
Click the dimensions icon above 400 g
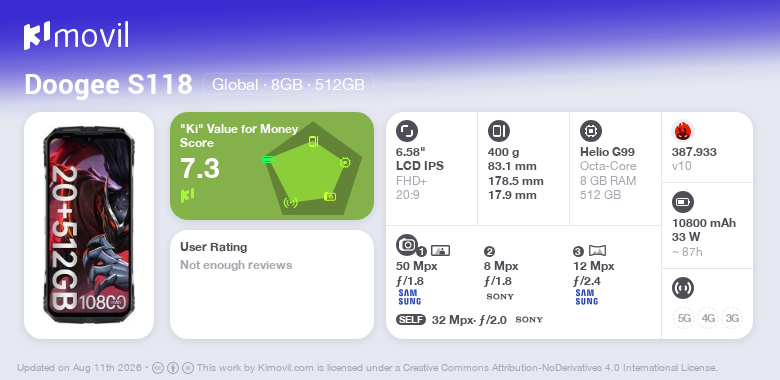[x=499, y=131]
